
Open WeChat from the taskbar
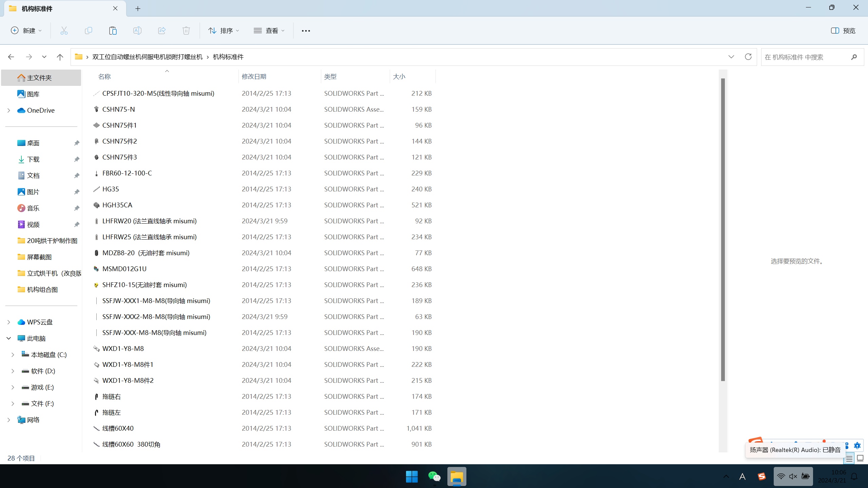tap(434, 476)
